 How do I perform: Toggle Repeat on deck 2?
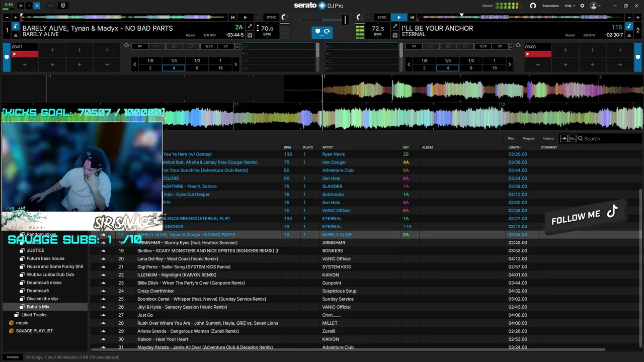coord(570,35)
